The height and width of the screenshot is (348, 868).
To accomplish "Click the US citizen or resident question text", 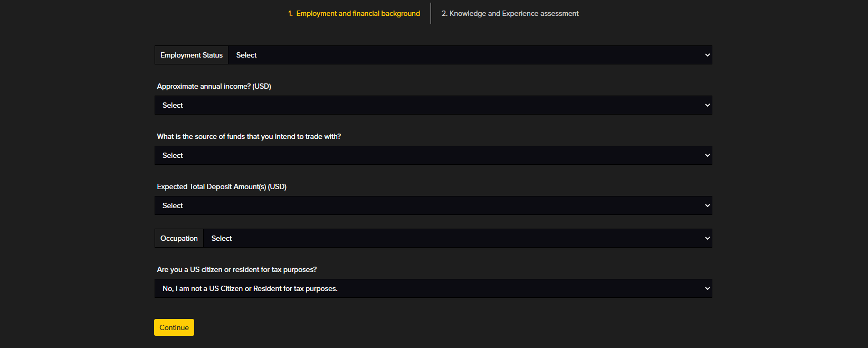I will pyautogui.click(x=236, y=269).
